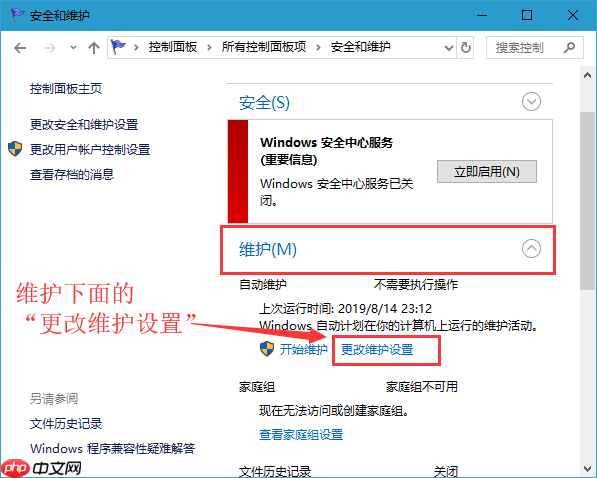
Task: Click 开始维护 link
Action: [304, 349]
